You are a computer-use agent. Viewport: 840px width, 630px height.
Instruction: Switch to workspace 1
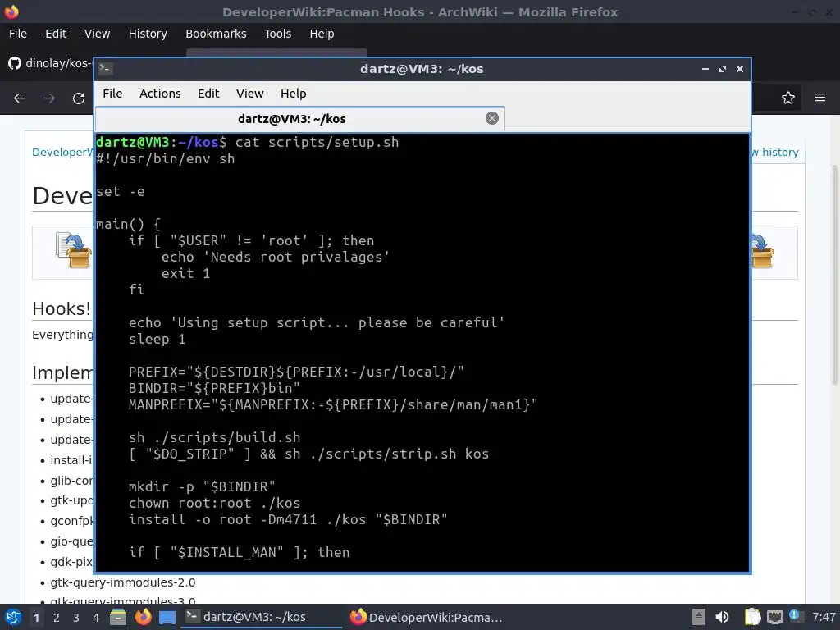click(36, 618)
